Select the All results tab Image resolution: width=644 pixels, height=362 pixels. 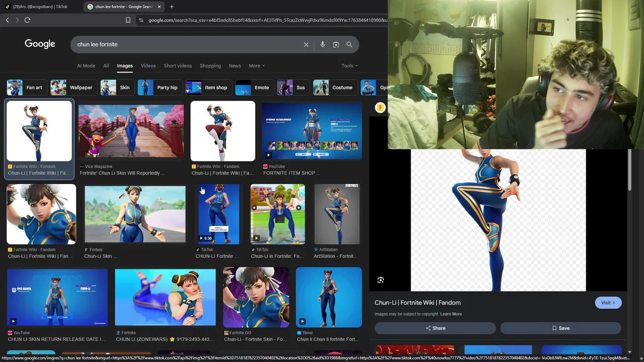[106, 66]
